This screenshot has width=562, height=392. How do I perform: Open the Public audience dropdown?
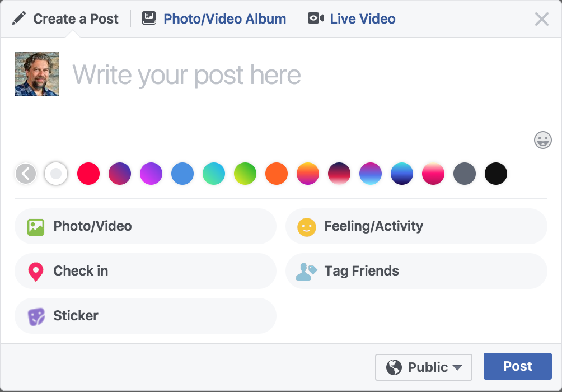tap(423, 367)
